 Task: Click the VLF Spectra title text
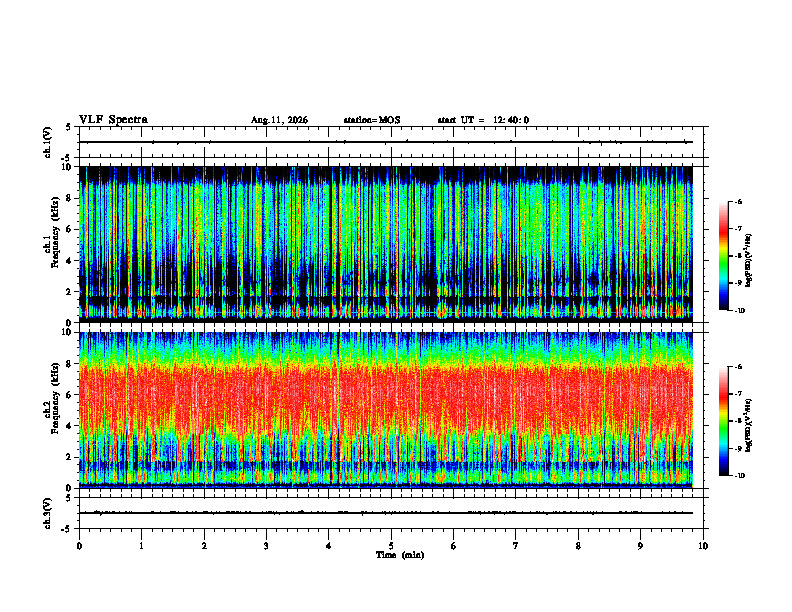(x=113, y=120)
